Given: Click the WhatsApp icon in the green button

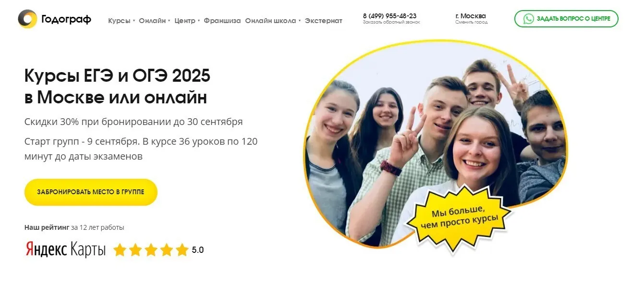Looking at the screenshot, I should point(529,19).
